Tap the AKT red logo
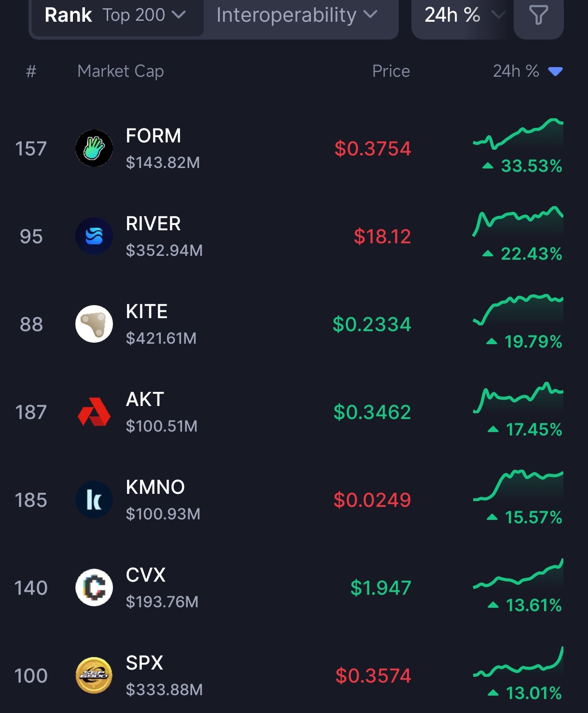Viewport: 588px width, 713px height. (94, 412)
